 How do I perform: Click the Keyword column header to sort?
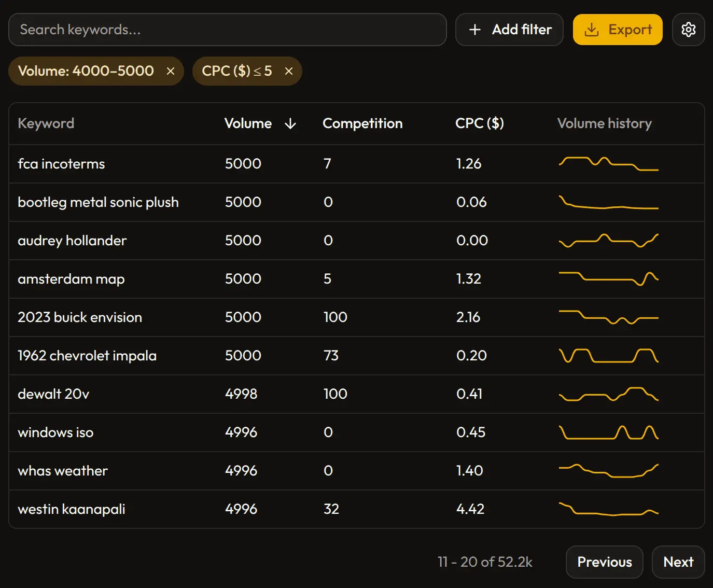tap(46, 123)
